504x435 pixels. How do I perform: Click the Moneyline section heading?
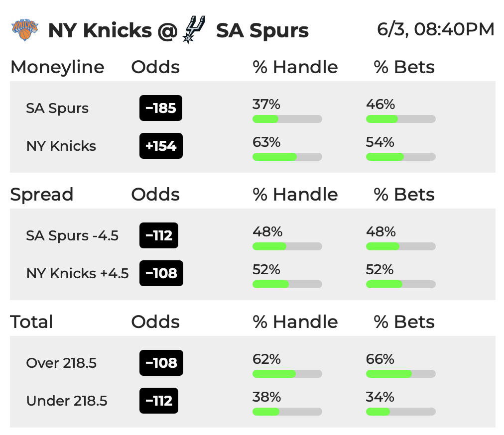(58, 67)
